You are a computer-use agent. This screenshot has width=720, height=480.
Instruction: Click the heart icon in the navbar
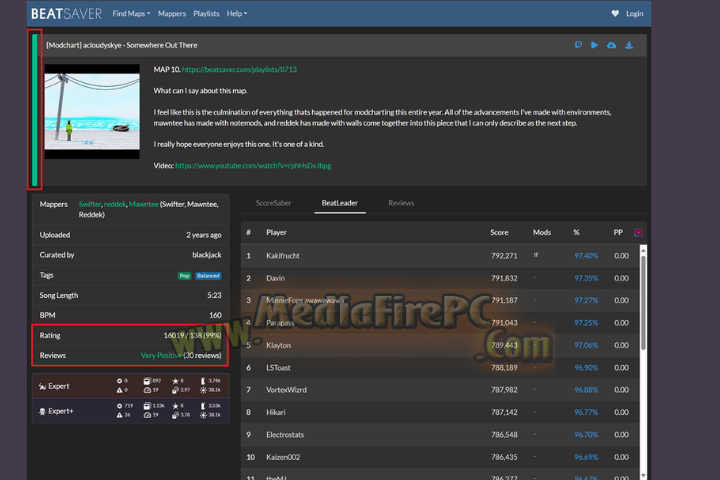[x=615, y=14]
